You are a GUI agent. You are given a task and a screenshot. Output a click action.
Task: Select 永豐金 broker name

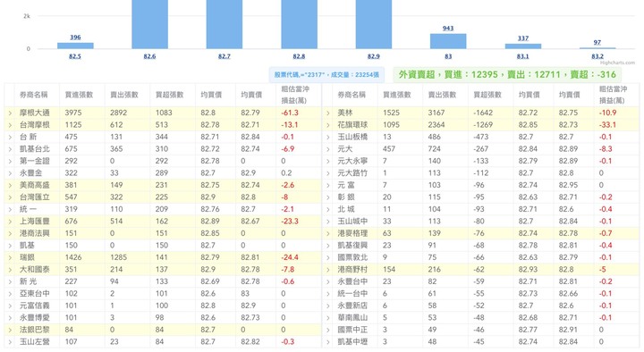pyautogui.click(x=30, y=173)
